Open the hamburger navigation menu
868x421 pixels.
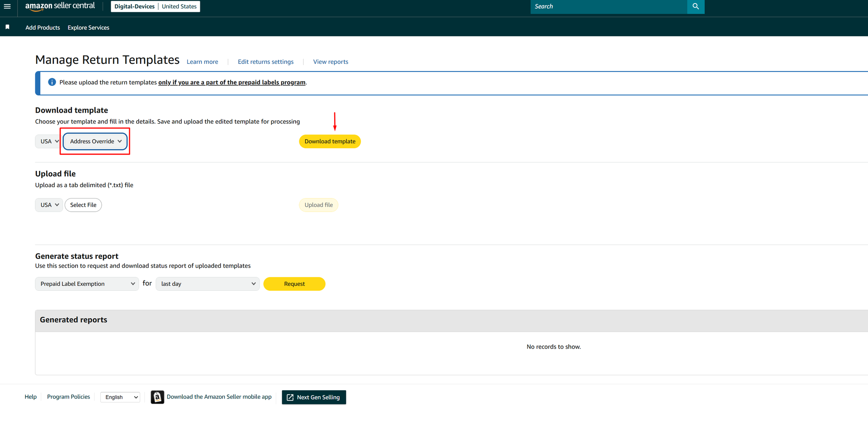click(x=7, y=6)
